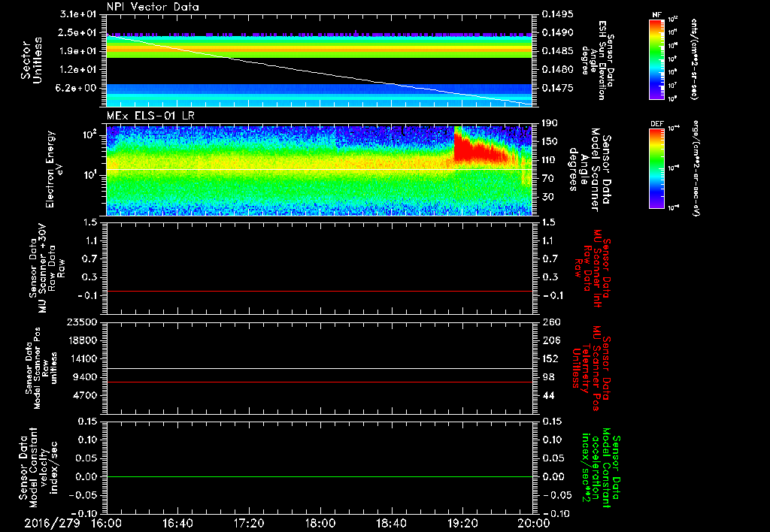Image resolution: width=770 pixels, height=532 pixels.
Task: Pick the 19:20 time axis tick label
Action: pyautogui.click(x=462, y=522)
